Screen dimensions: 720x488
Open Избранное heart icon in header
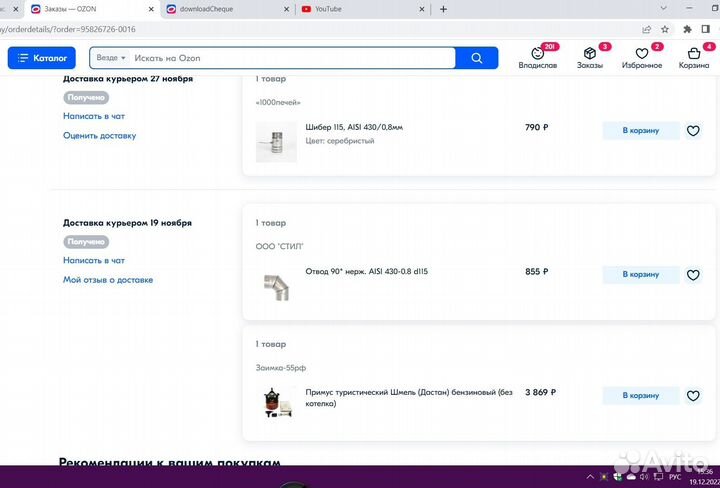pyautogui.click(x=642, y=58)
